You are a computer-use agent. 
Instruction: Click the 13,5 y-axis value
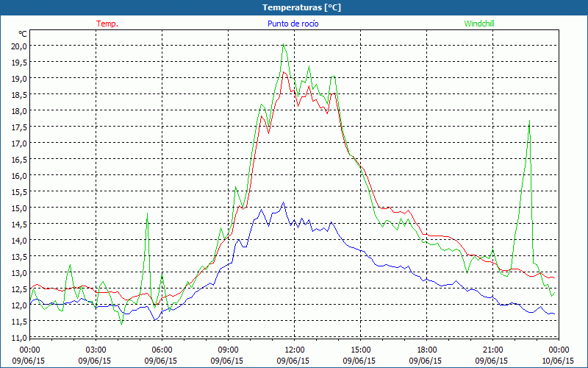coord(19,256)
